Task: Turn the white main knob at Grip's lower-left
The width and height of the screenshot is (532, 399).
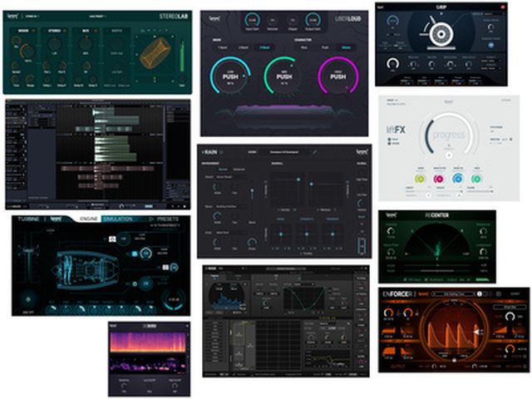Action: point(393,63)
